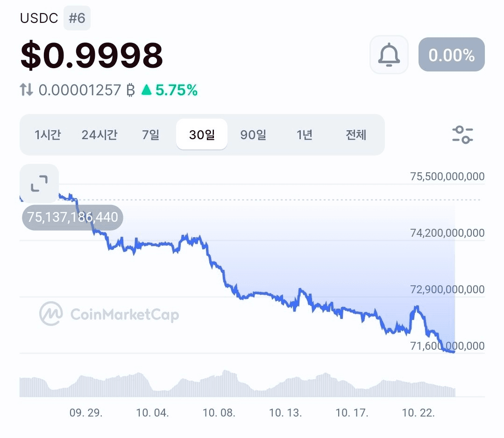This screenshot has height=438, width=504.
Task: Show the 1년 chart range
Action: (x=305, y=134)
